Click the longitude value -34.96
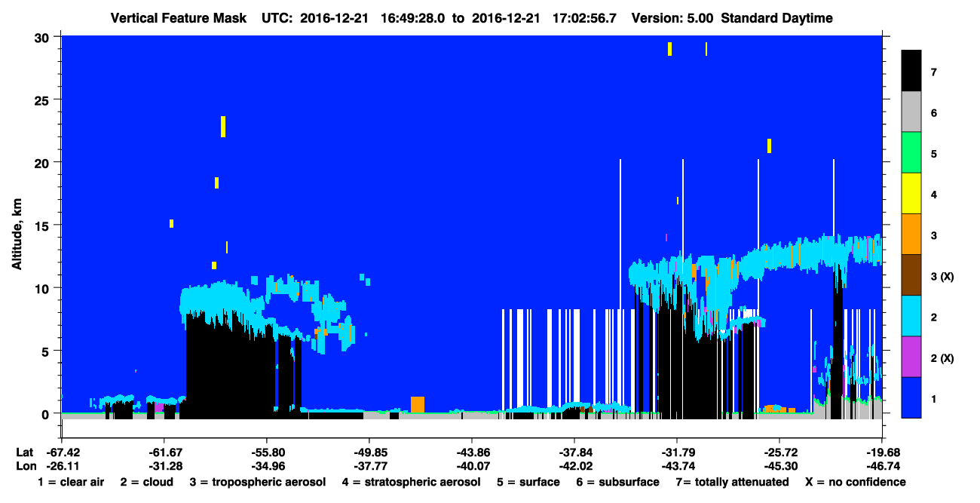Image resolution: width=980 pixels, height=503 pixels. (x=267, y=466)
